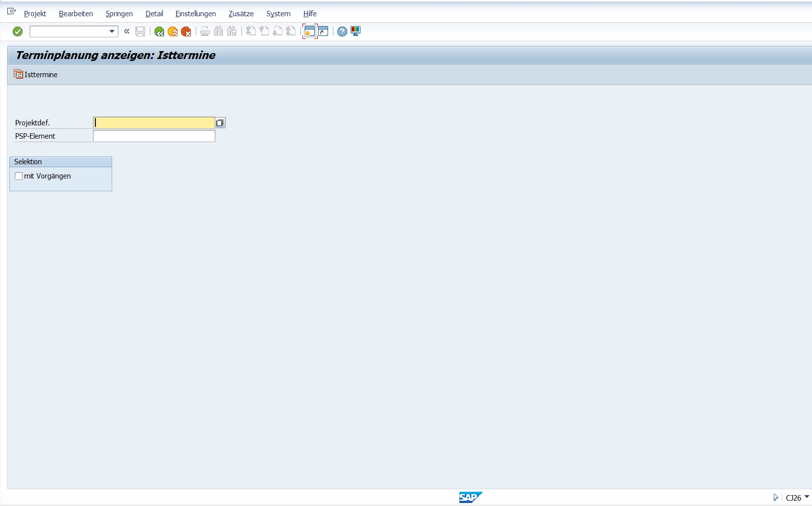This screenshot has width=812, height=506.
Task: Enable the mit Vorgängen checkbox
Action: (19, 176)
